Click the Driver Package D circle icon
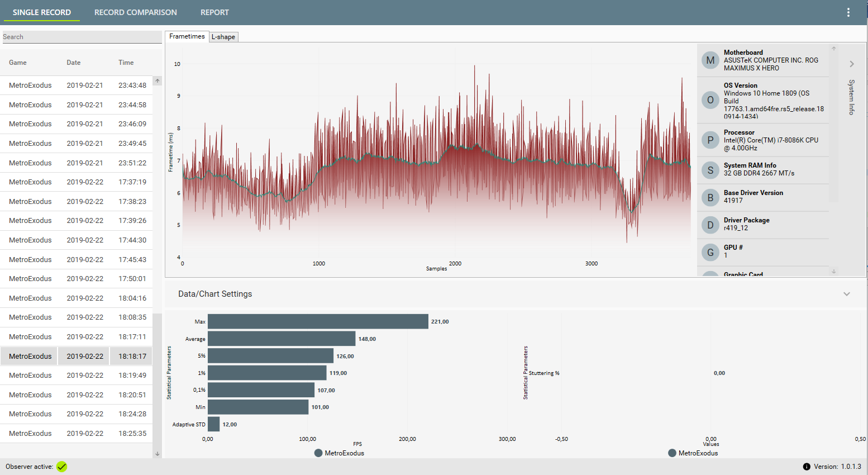This screenshot has width=868, height=475. pos(710,225)
